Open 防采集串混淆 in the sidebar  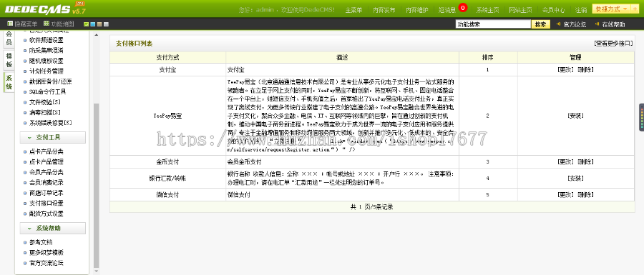point(46,51)
